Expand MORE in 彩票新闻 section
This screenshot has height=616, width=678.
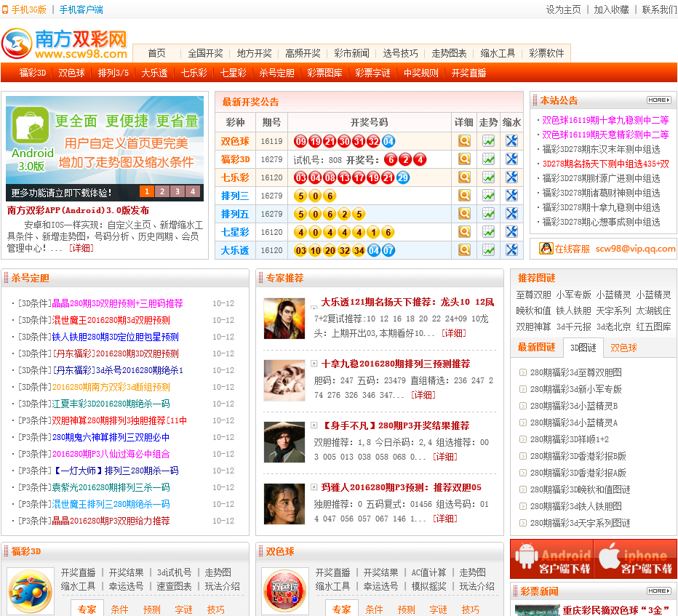click(658, 591)
